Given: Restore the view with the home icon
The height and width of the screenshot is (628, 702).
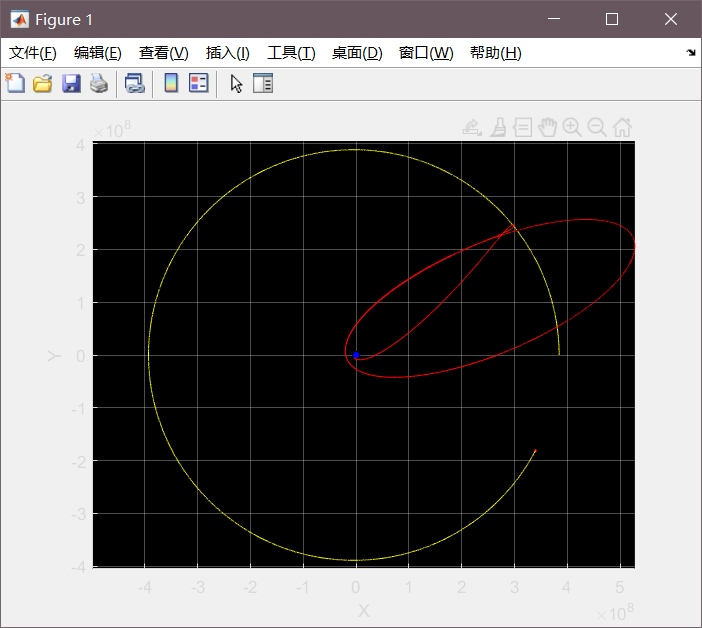Looking at the screenshot, I should coord(622,128).
